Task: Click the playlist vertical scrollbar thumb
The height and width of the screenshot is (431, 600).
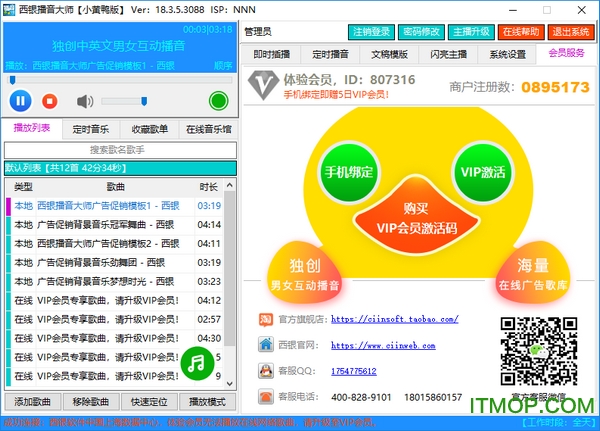Action: 230,268
